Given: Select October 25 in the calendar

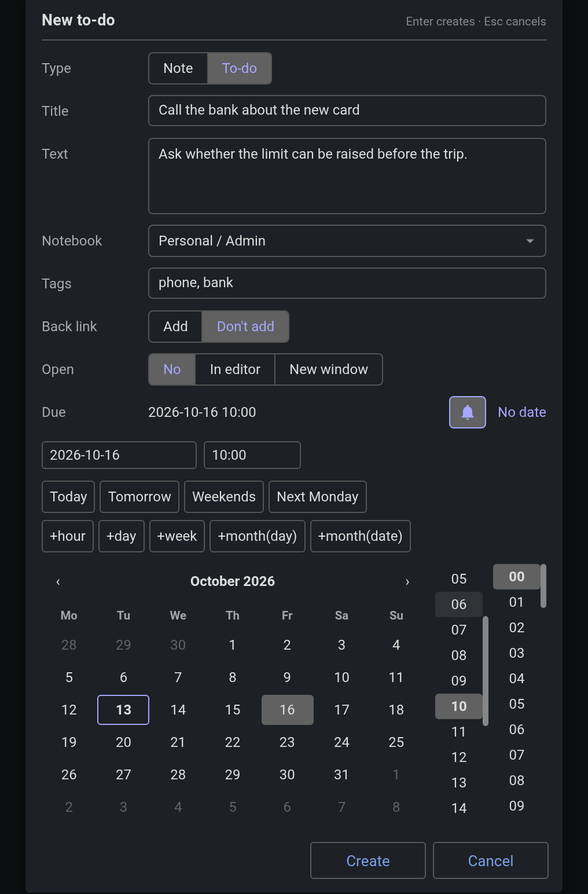Looking at the screenshot, I should click(396, 742).
